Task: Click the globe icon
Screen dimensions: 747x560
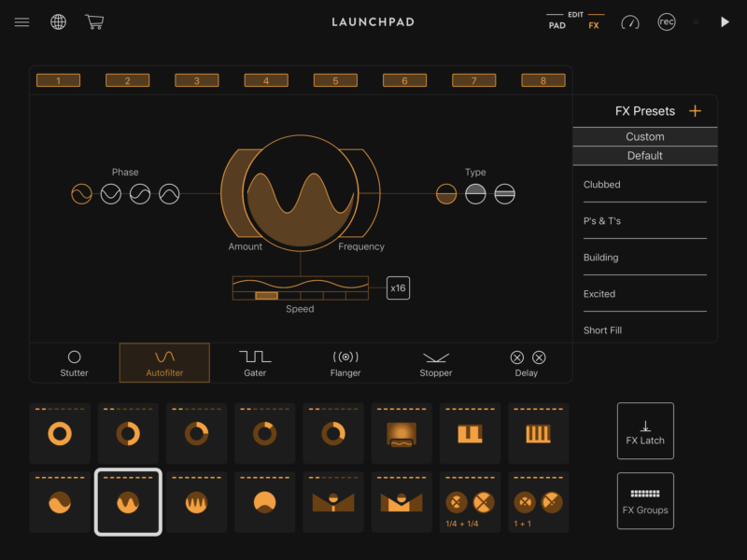Action: (58, 22)
